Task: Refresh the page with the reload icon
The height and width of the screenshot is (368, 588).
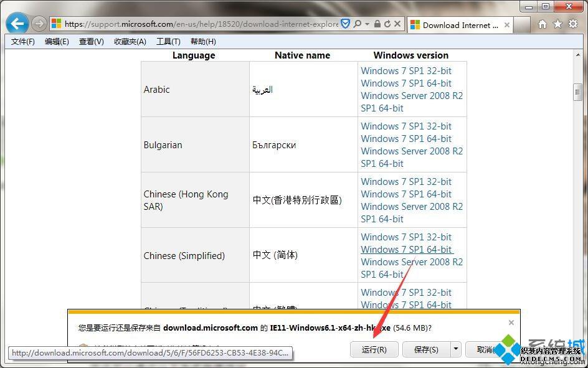Action: pos(387,24)
